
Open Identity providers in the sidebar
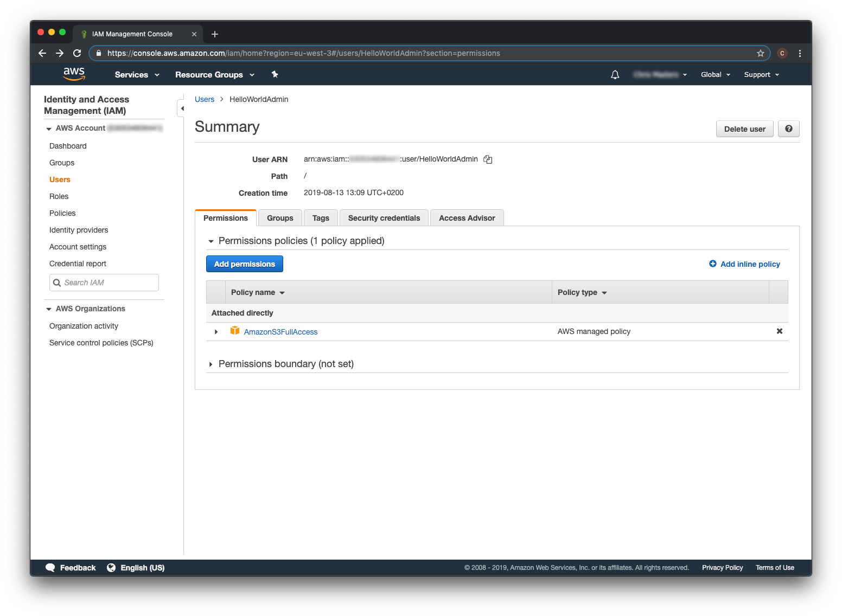click(79, 230)
